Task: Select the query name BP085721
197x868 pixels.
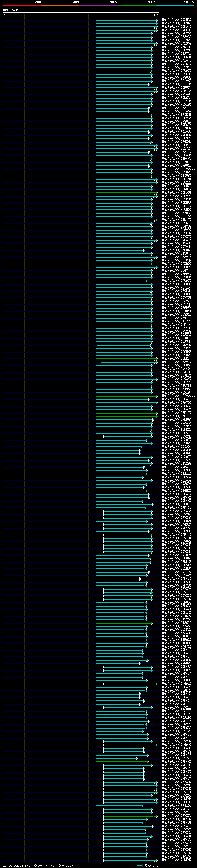Action: pos(11,10)
